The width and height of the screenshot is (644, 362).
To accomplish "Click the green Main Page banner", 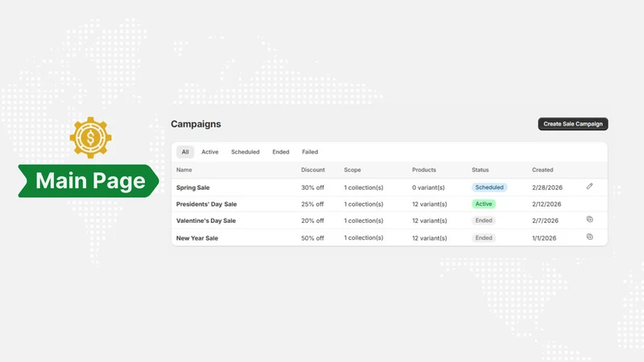I will tap(89, 181).
